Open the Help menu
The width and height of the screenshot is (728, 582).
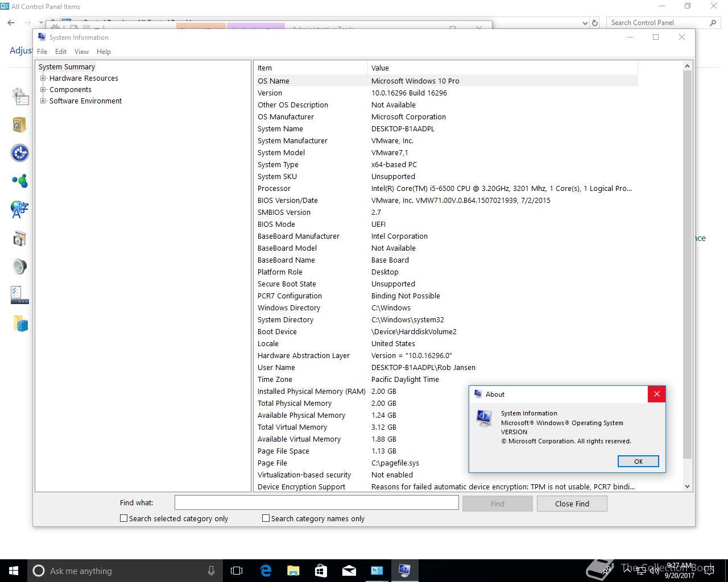click(x=104, y=51)
